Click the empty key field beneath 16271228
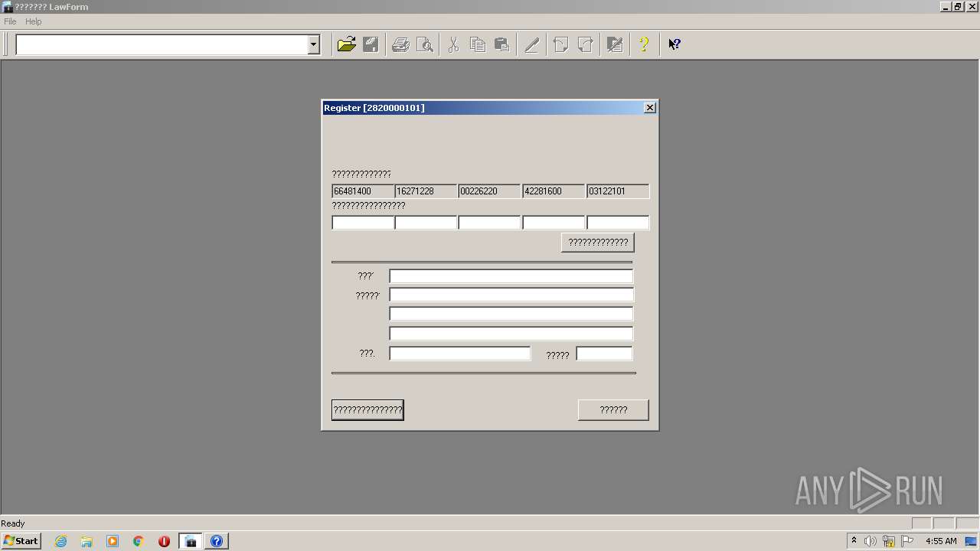980x551 pixels. coord(426,223)
